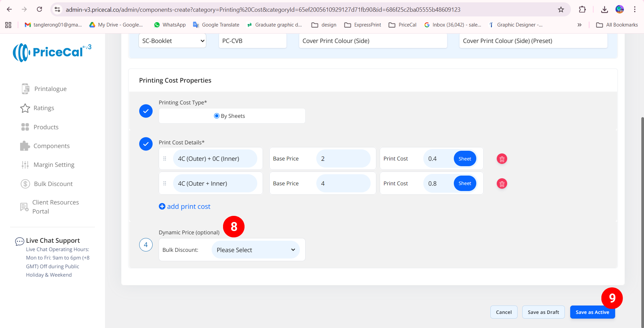Click the Ratings star icon

coord(25,108)
